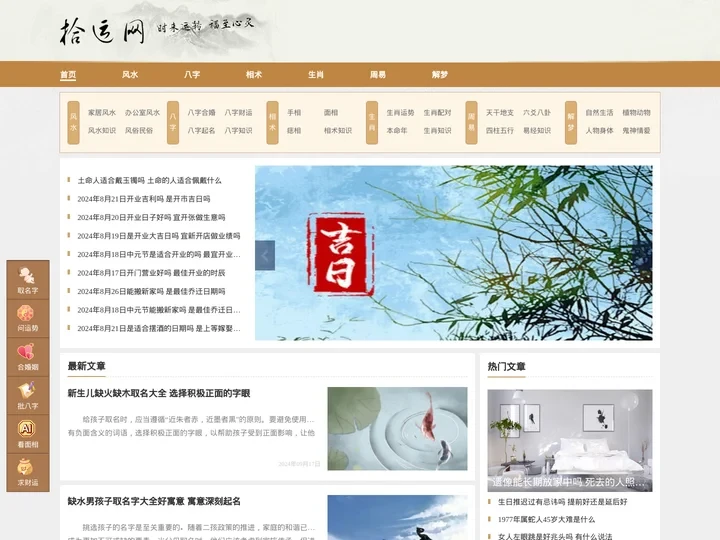Open the 生肖知识 category link
The image size is (720, 540).
pyautogui.click(x=437, y=130)
